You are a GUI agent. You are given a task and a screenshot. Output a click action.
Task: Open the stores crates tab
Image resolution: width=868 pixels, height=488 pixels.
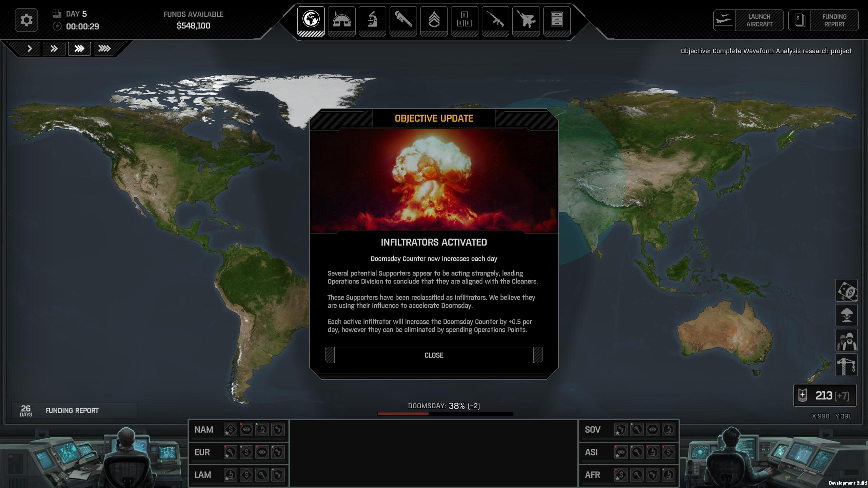click(x=465, y=20)
